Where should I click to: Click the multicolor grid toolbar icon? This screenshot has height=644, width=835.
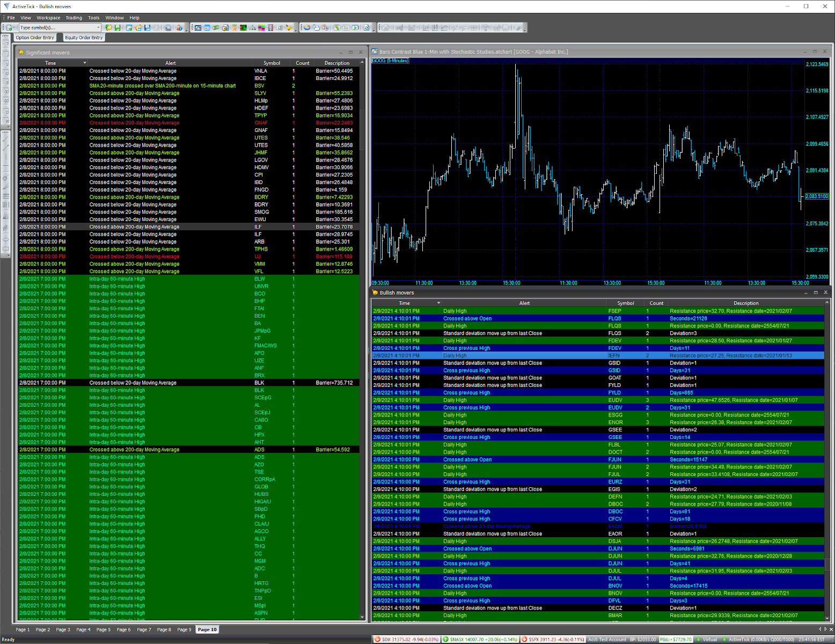pyautogui.click(x=261, y=27)
